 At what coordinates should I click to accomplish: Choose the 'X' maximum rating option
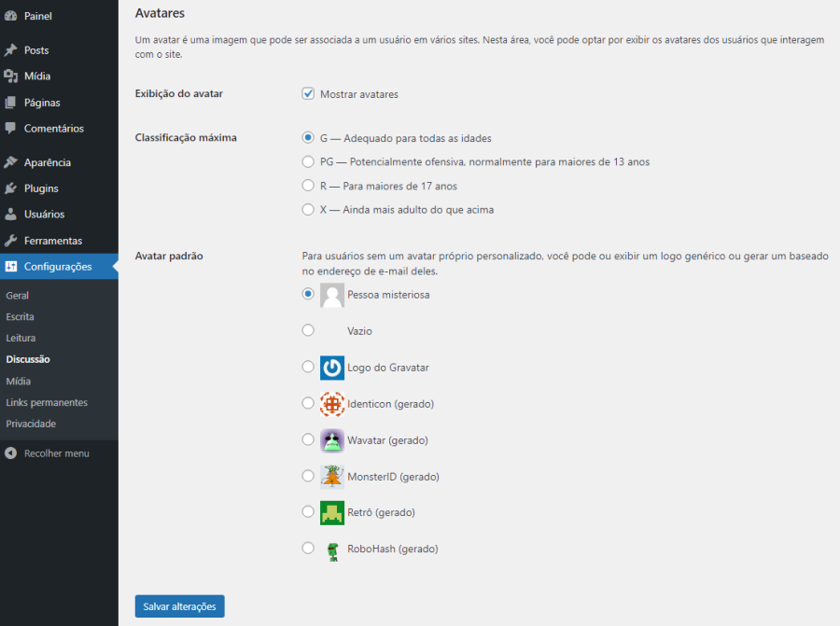click(x=308, y=209)
